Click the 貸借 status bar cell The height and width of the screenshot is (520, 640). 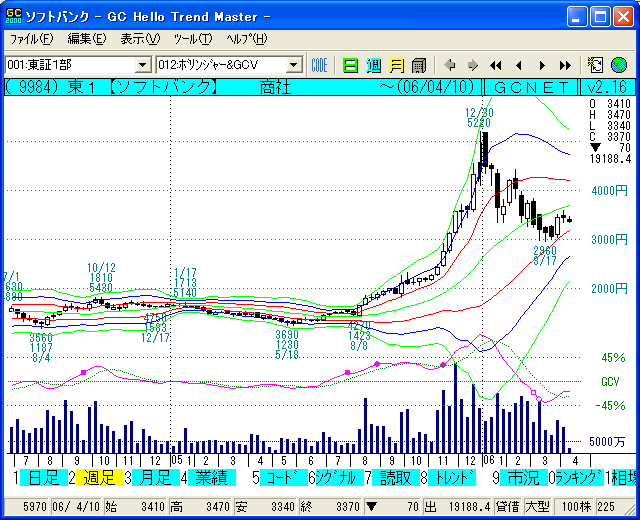coord(508,507)
